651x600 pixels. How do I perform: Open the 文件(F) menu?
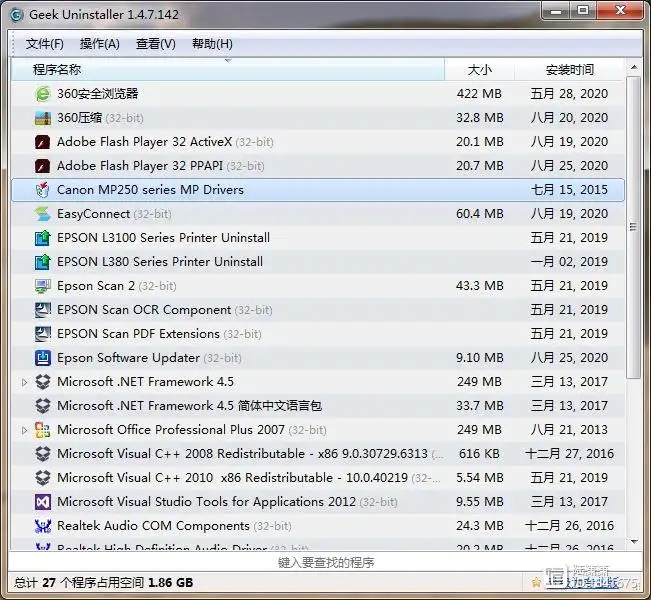click(x=44, y=44)
